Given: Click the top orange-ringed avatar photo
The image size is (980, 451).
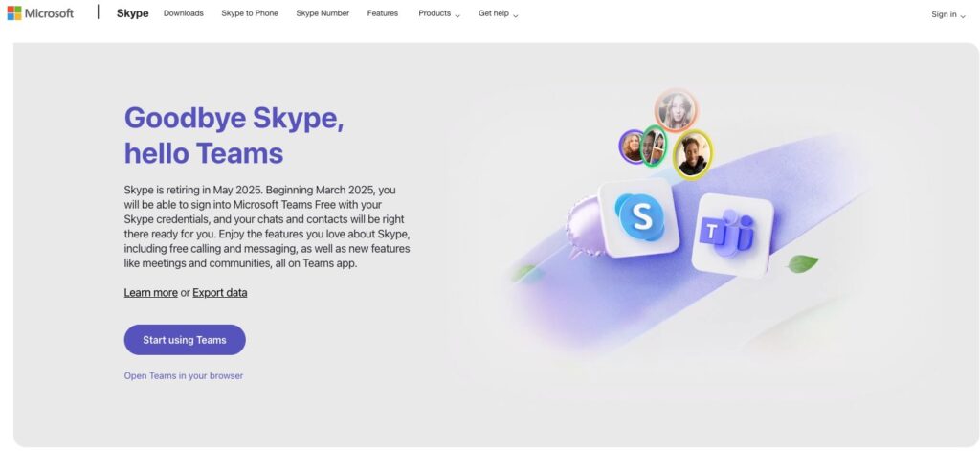Looking at the screenshot, I should [x=676, y=111].
